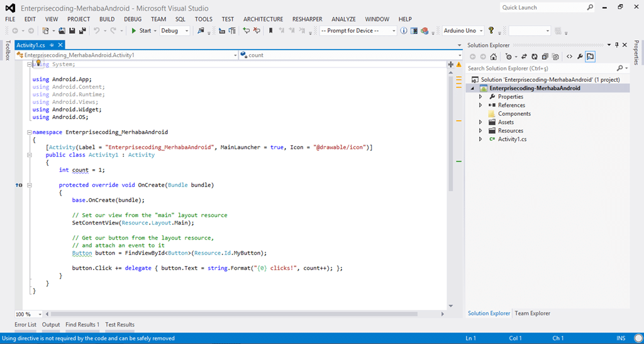Click the uncomment selection icon
644x344 pixels.
pyautogui.click(x=257, y=31)
